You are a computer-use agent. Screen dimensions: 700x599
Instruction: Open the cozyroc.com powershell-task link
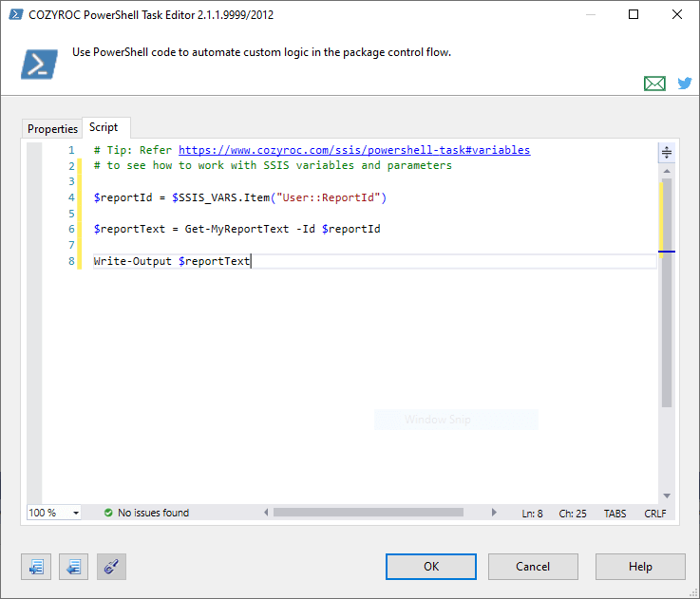click(354, 150)
